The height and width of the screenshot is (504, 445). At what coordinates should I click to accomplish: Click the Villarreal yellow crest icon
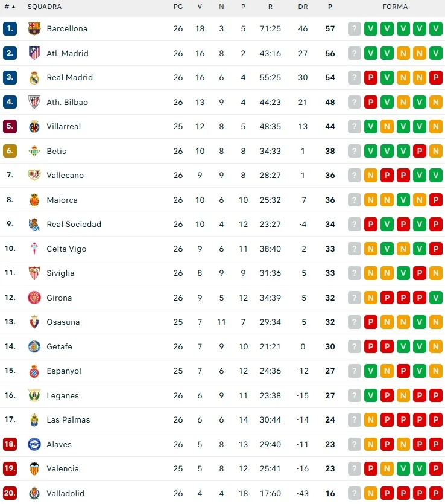click(34, 126)
